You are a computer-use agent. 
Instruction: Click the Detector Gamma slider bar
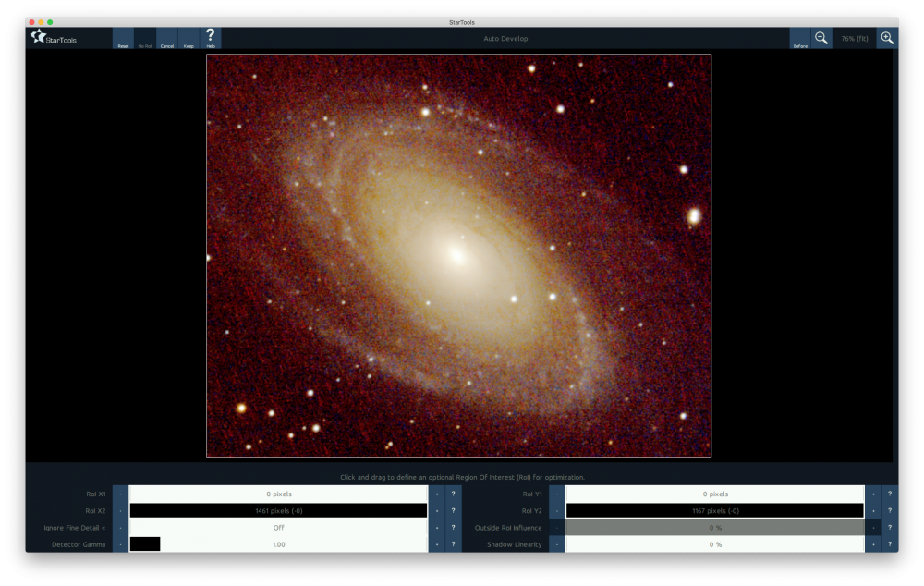point(278,544)
